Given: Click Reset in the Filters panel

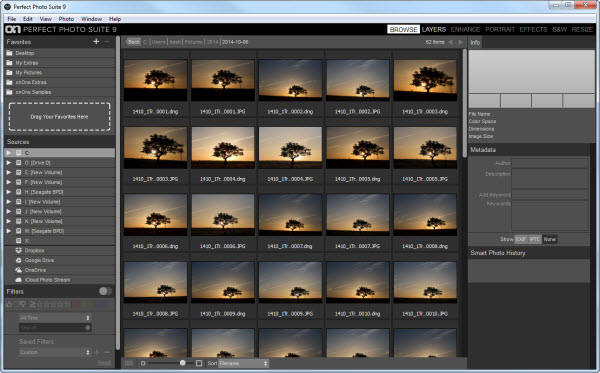Looking at the screenshot, I should 104,362.
